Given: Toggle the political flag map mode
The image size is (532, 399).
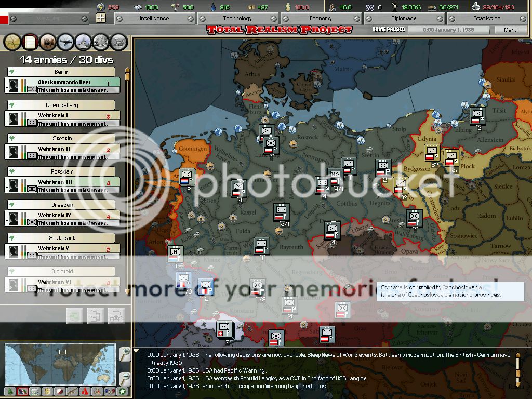Looking at the screenshot, I should [22, 392].
